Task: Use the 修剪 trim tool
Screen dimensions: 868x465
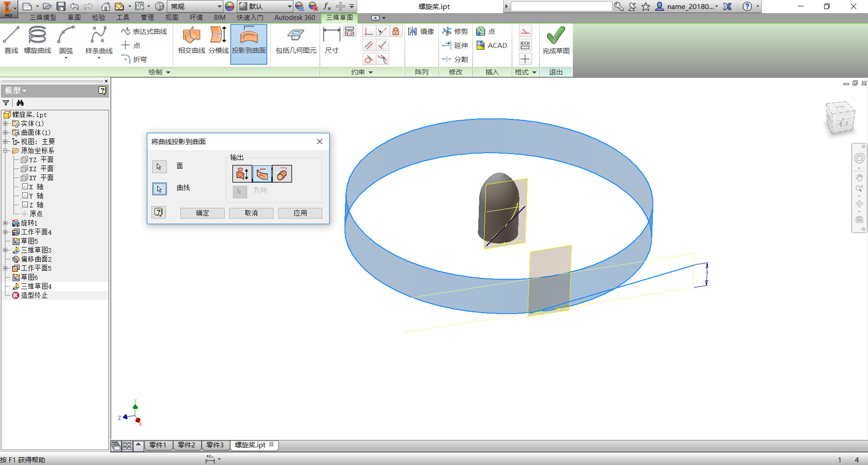Action: (x=455, y=31)
